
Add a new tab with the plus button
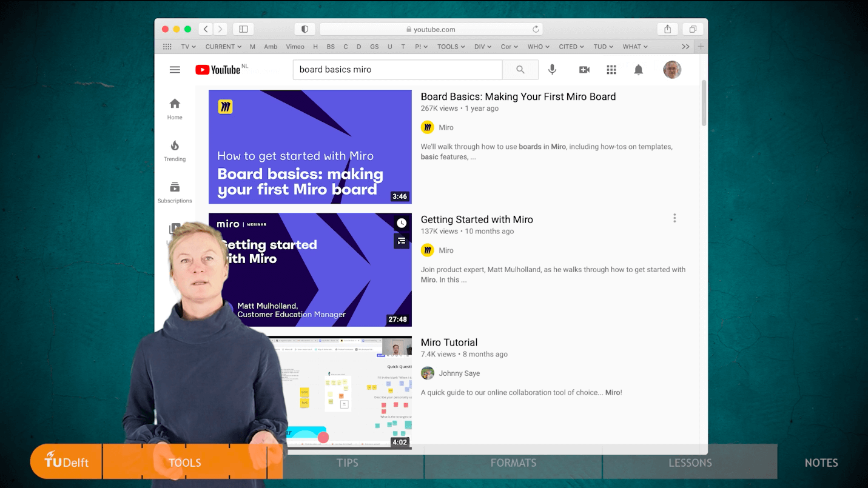click(x=701, y=47)
